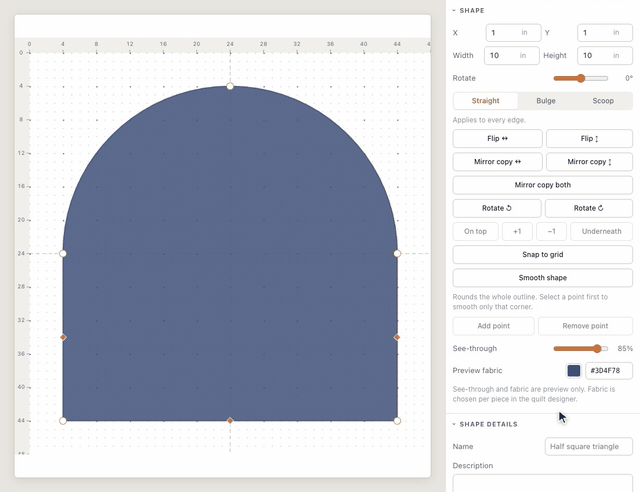The image size is (640, 492).
Task: Edit the Height value field
Action: (604, 56)
